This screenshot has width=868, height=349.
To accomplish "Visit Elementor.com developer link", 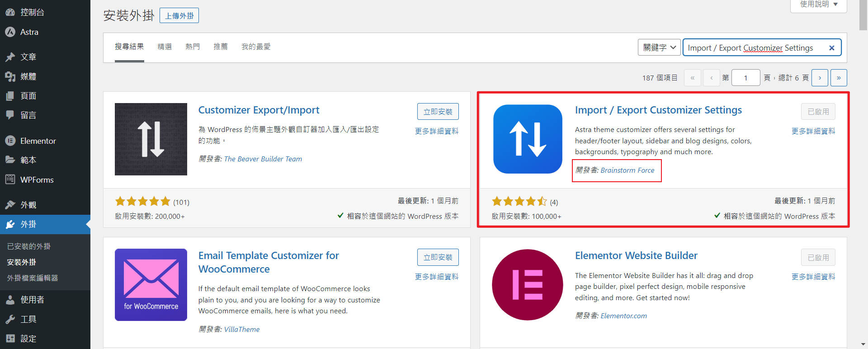I will tap(624, 316).
